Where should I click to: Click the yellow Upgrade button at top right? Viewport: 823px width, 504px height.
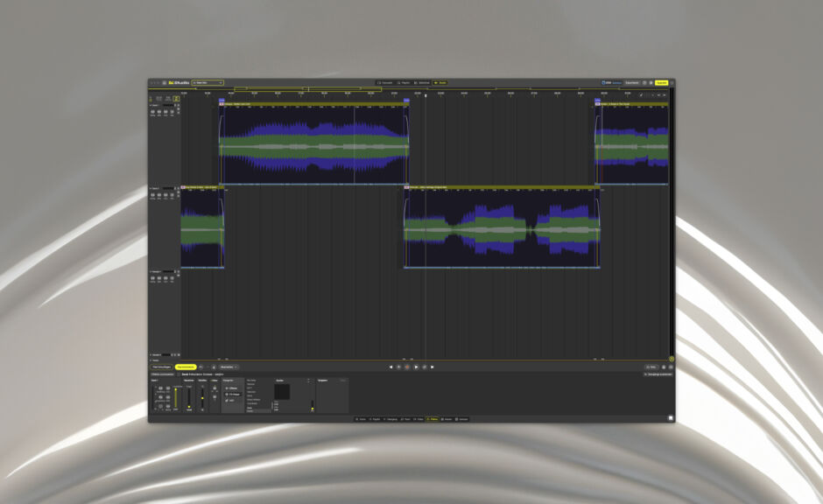point(663,80)
